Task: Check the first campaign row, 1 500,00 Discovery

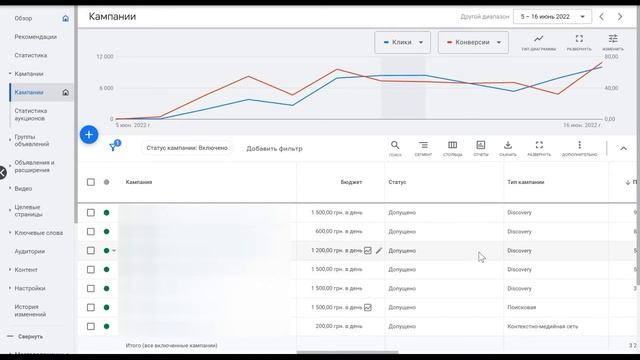Action: point(91,213)
